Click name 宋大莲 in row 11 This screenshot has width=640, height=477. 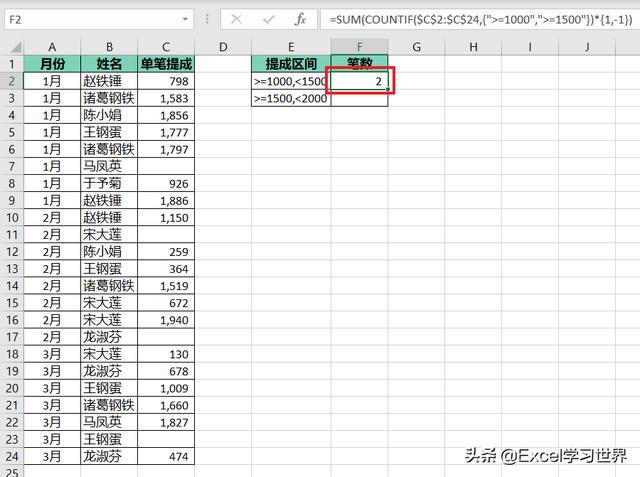(109, 235)
